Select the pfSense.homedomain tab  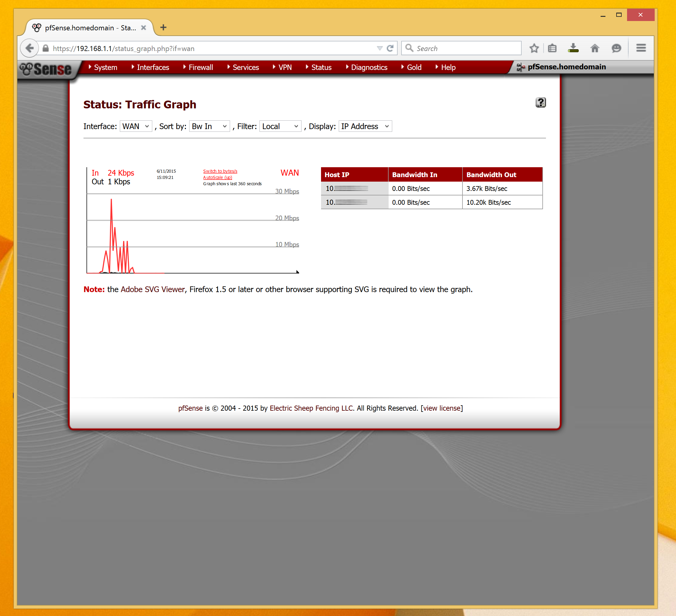point(90,28)
